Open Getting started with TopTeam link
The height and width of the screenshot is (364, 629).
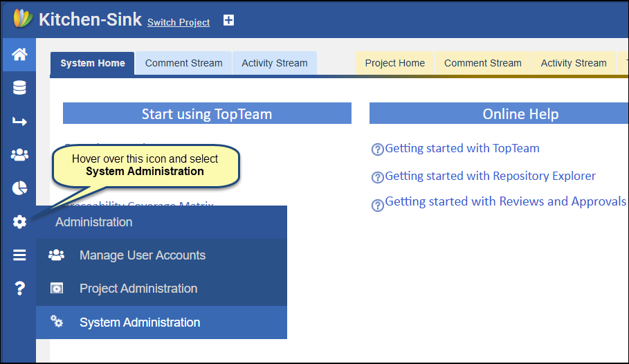462,149
